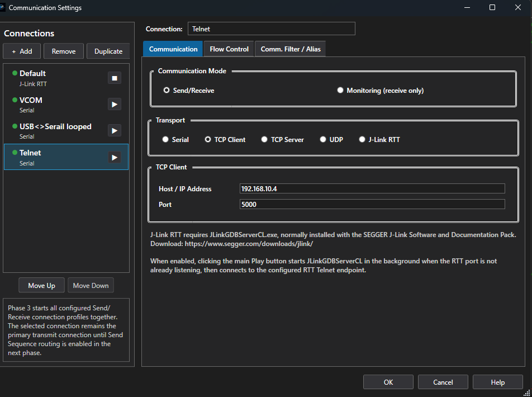Open the Flow Control tab
The height and width of the screenshot is (397, 532).
[229, 49]
